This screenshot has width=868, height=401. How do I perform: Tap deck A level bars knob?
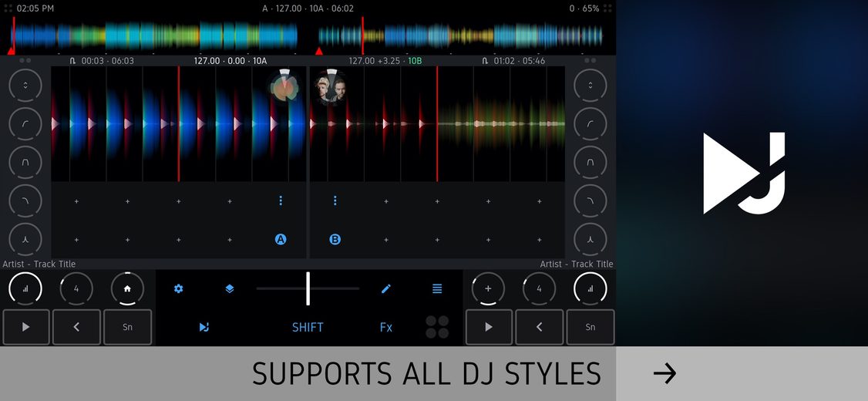25,288
